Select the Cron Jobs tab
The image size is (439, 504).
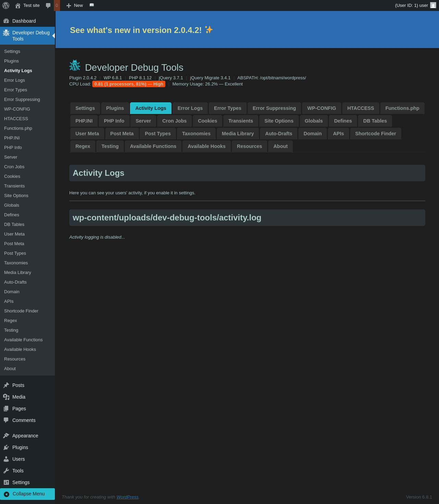175,121
